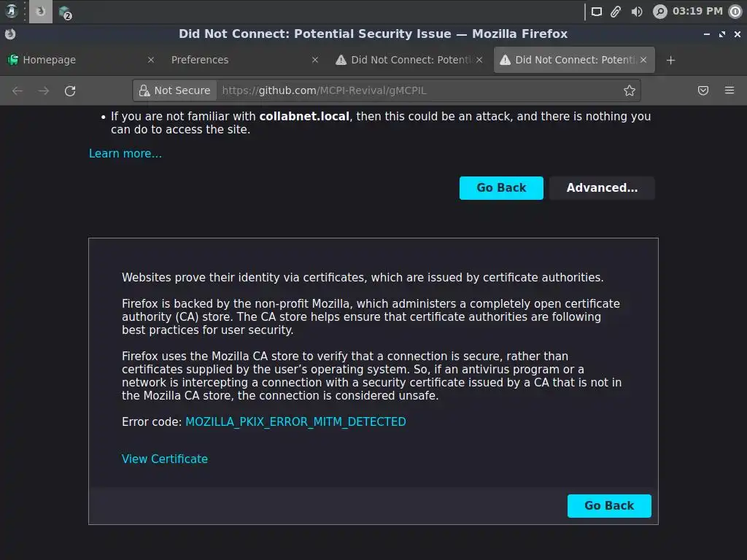Close the Preferences tab
The height and width of the screenshot is (560, 747).
[x=315, y=60]
